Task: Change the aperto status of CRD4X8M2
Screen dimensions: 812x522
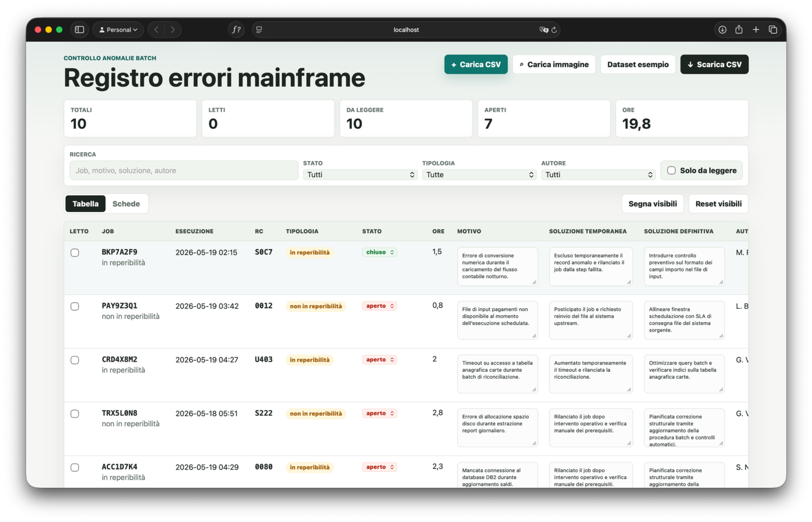Action: (379, 359)
